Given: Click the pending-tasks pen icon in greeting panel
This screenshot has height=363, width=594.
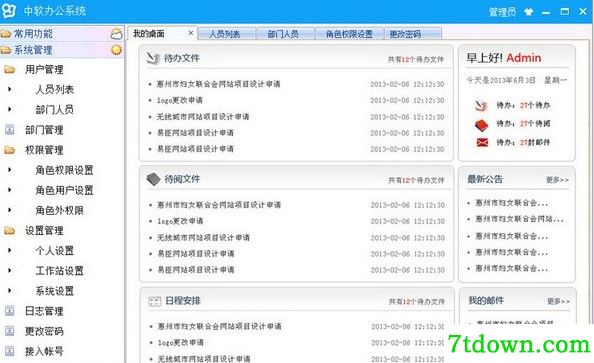Looking at the screenshot, I should point(481,105).
